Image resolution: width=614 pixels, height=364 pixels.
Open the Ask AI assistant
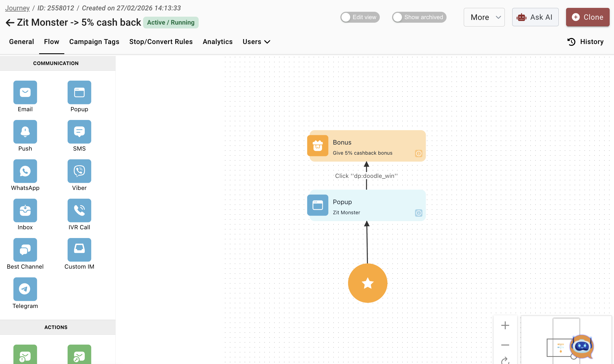point(535,17)
